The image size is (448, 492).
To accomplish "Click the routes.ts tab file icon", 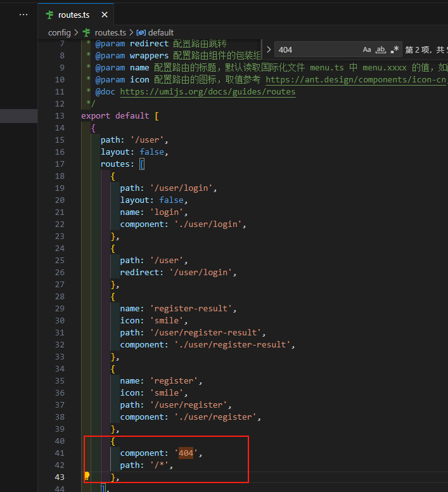I will pos(49,15).
